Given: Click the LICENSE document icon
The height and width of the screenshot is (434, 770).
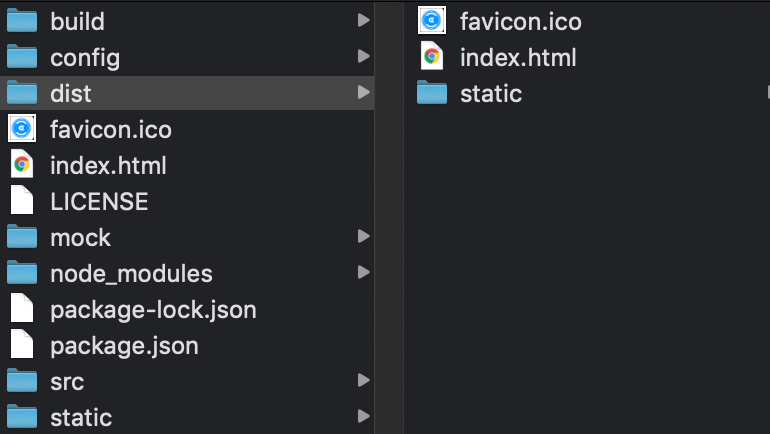Looking at the screenshot, I should (x=22, y=201).
